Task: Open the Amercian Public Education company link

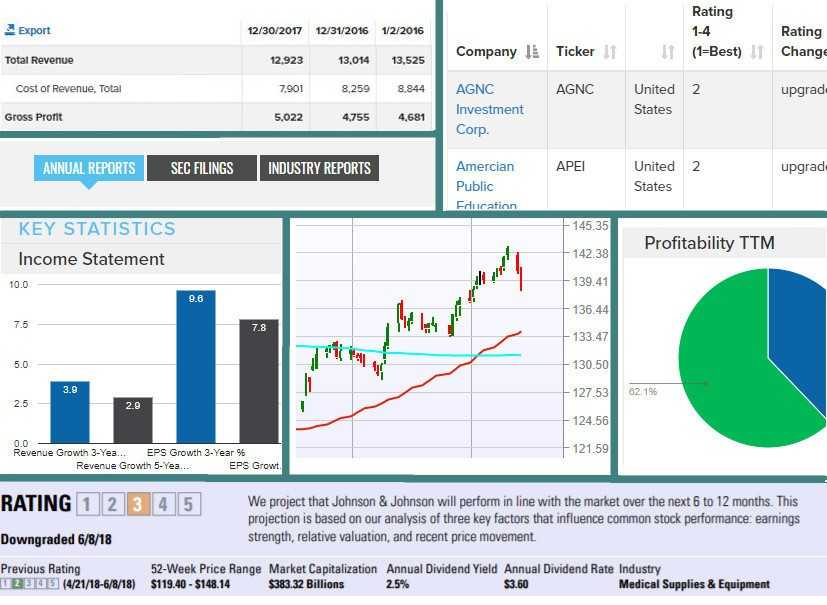Action: click(486, 186)
